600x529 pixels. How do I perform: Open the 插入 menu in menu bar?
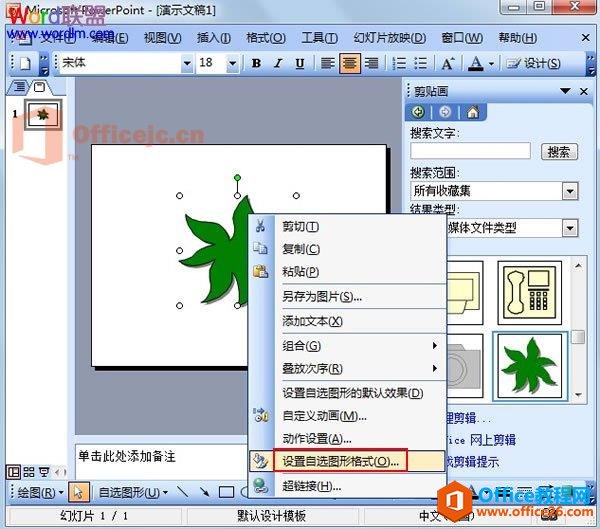(214, 38)
